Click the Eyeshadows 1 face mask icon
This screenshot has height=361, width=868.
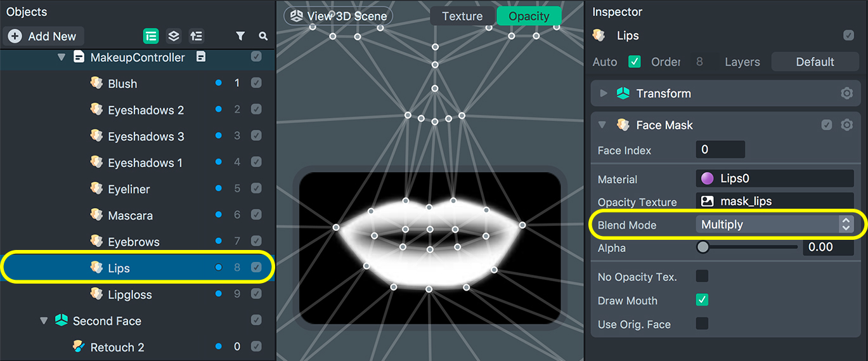[x=96, y=162]
